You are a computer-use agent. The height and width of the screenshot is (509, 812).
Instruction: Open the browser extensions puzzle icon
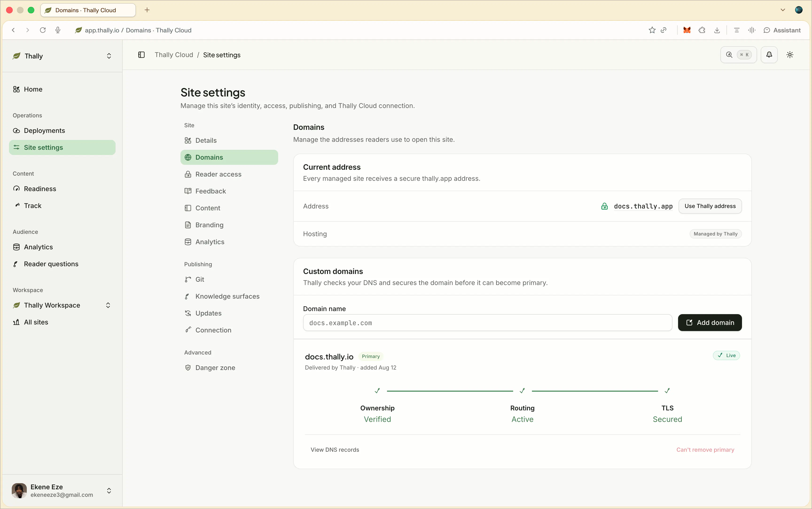coord(702,30)
